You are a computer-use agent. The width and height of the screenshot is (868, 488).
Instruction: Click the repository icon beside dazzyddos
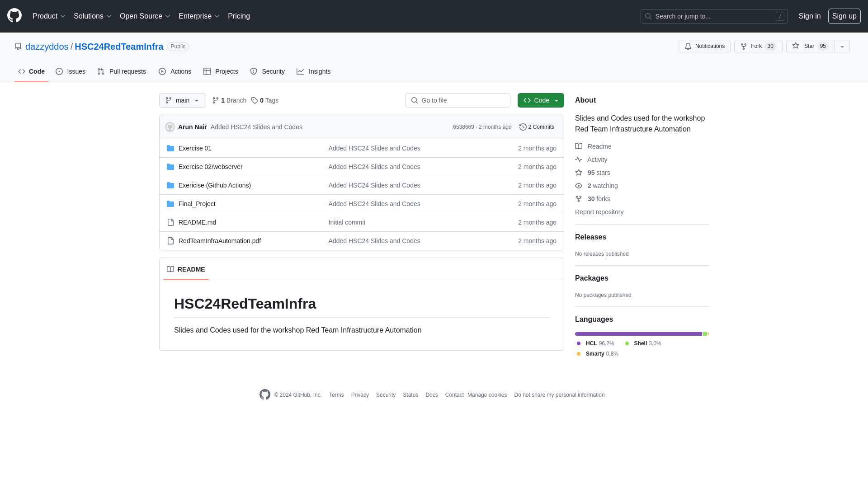tap(18, 47)
